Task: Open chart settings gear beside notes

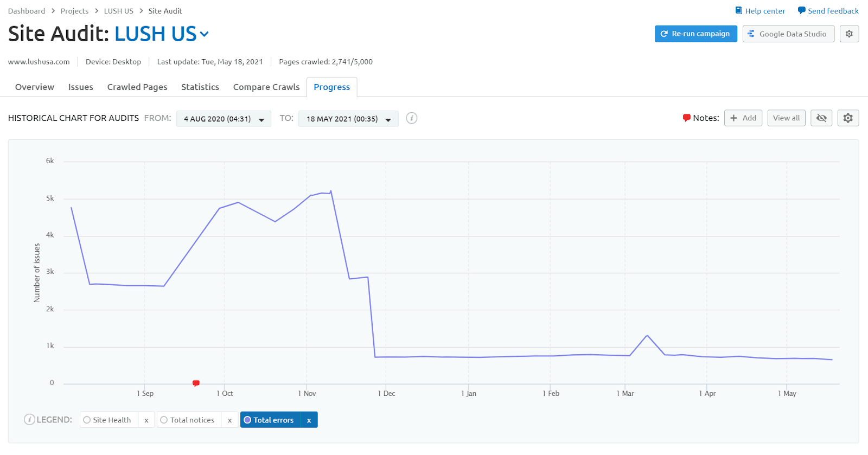Action: coord(848,118)
